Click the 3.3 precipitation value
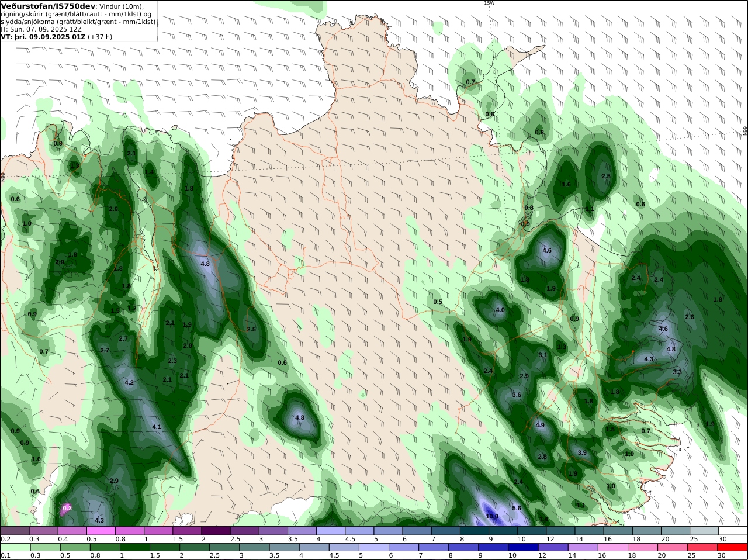748x560 pixels. (x=677, y=372)
